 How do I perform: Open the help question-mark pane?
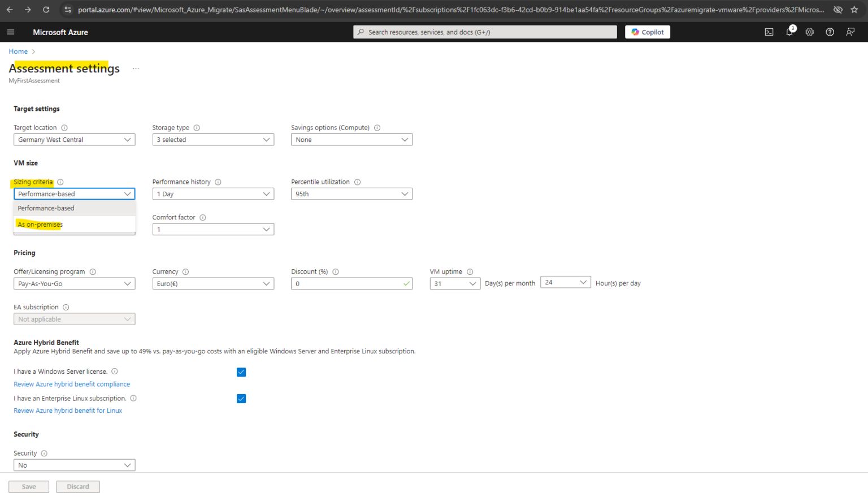[830, 32]
